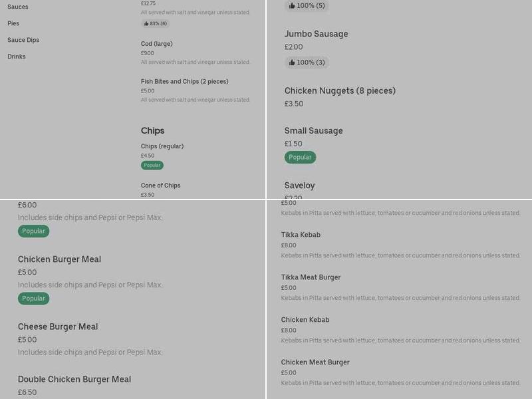Jump to the Drinks section
Screen dimensions: 532x399
pos(17,57)
